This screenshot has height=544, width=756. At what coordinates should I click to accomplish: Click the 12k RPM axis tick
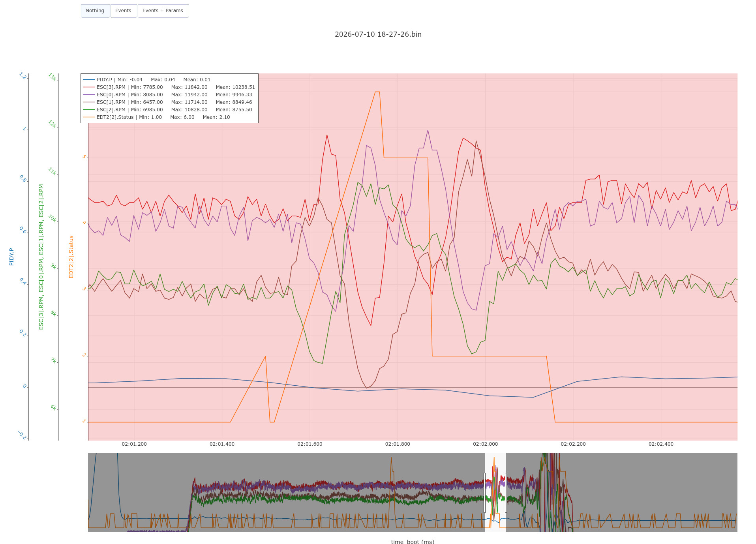click(x=53, y=124)
